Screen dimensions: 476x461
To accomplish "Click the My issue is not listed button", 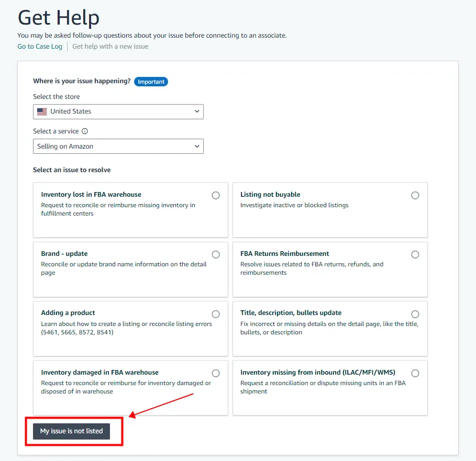I will (x=72, y=431).
